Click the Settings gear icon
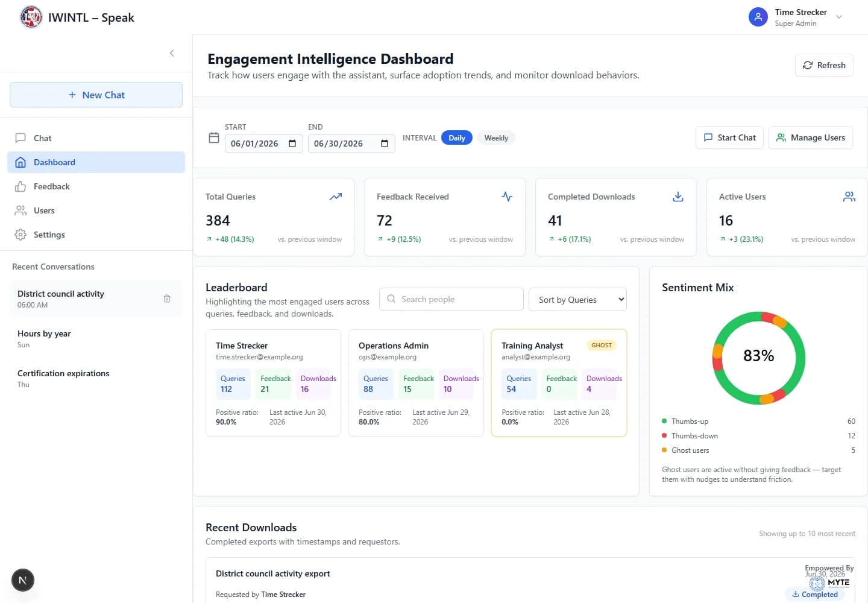This screenshot has height=603, width=868. [20, 235]
